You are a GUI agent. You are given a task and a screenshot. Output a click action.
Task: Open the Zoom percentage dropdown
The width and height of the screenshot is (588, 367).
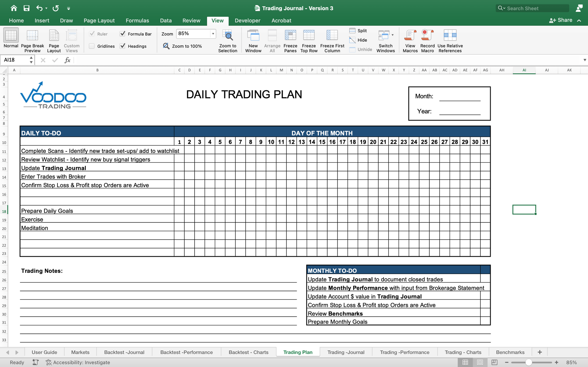click(x=213, y=34)
